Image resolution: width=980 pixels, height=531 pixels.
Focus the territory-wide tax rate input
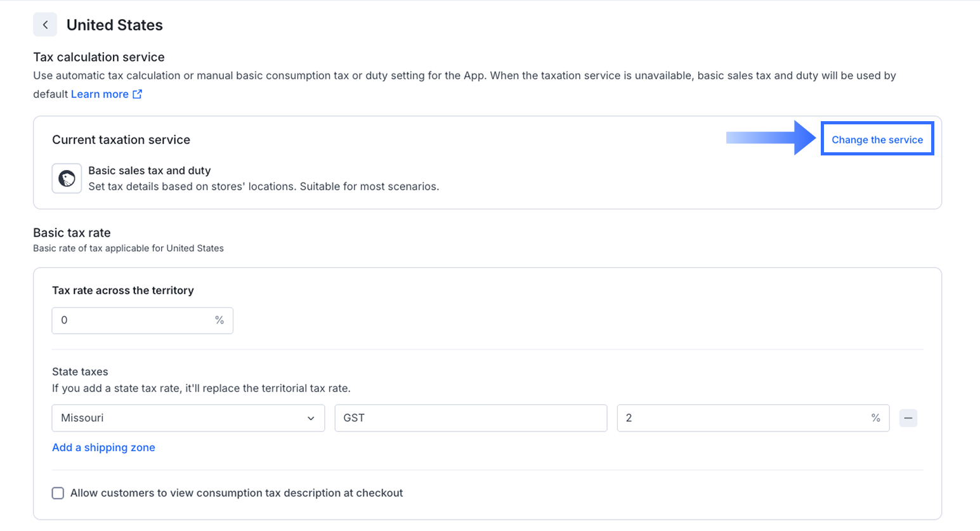(x=133, y=320)
